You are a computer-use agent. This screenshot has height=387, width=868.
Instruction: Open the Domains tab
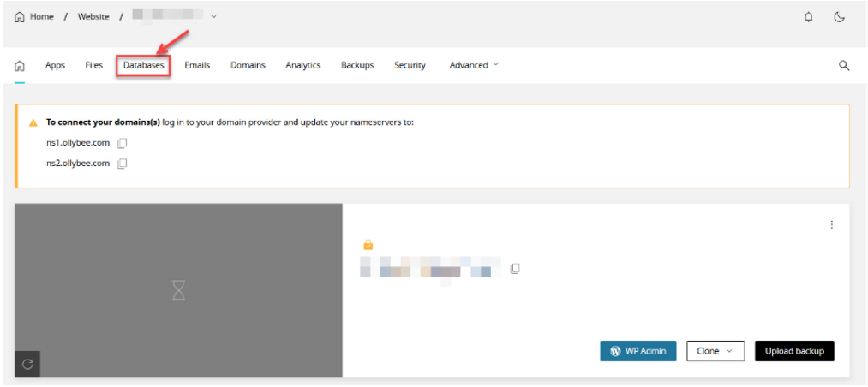(248, 65)
